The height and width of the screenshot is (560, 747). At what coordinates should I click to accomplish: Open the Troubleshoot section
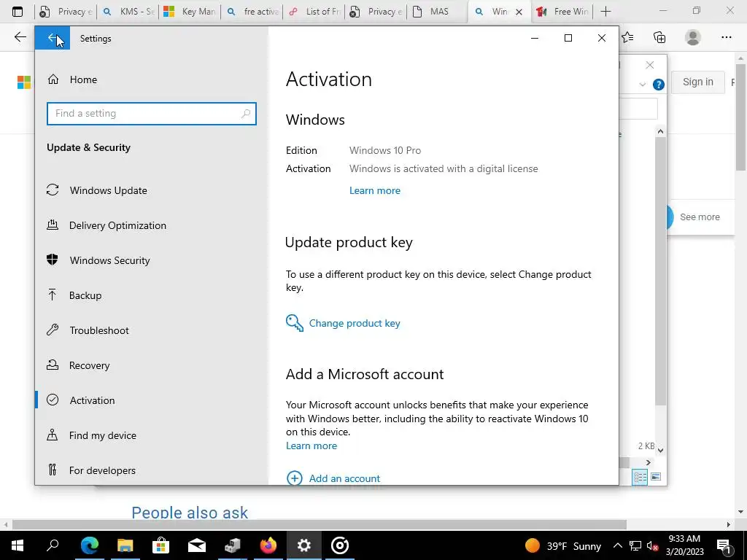coord(99,330)
